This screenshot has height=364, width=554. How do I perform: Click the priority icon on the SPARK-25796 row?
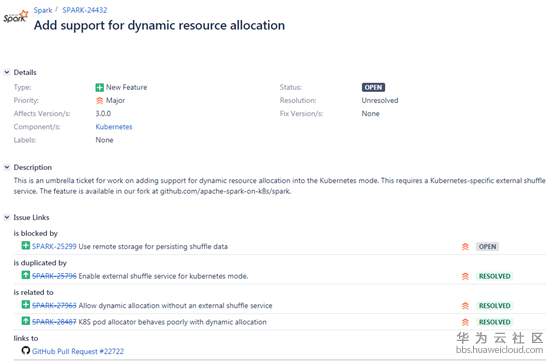(465, 276)
